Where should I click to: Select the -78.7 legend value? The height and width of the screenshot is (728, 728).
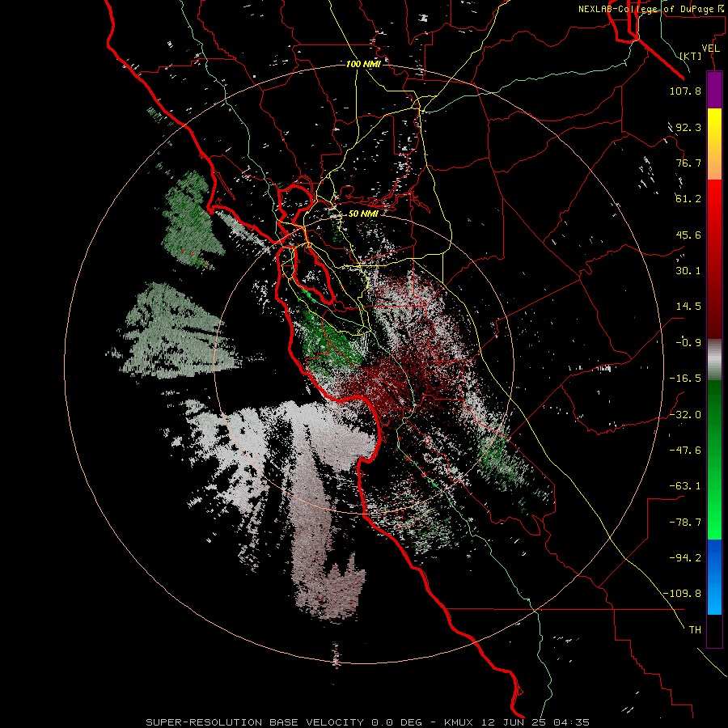(x=685, y=523)
